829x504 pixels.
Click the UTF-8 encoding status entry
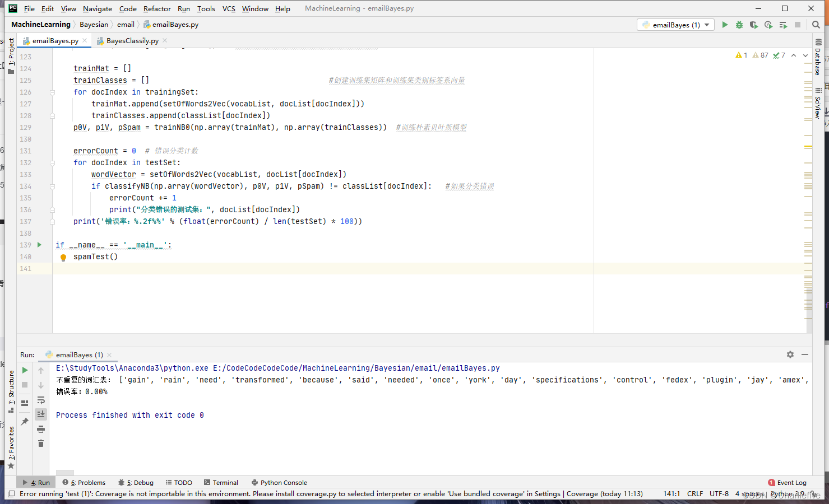pyautogui.click(x=719, y=494)
